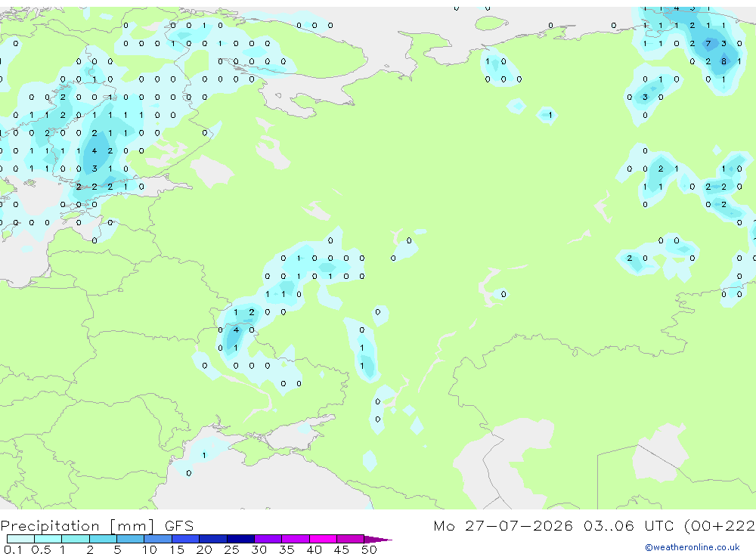Image resolution: width=756 pixels, height=554 pixels.
Task: Click the 'Precipitation [mm] GFS' title text
Action: point(97,525)
